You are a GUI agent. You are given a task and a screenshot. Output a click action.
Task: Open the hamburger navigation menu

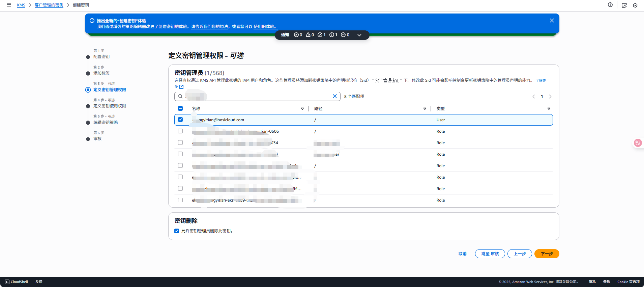click(x=9, y=5)
